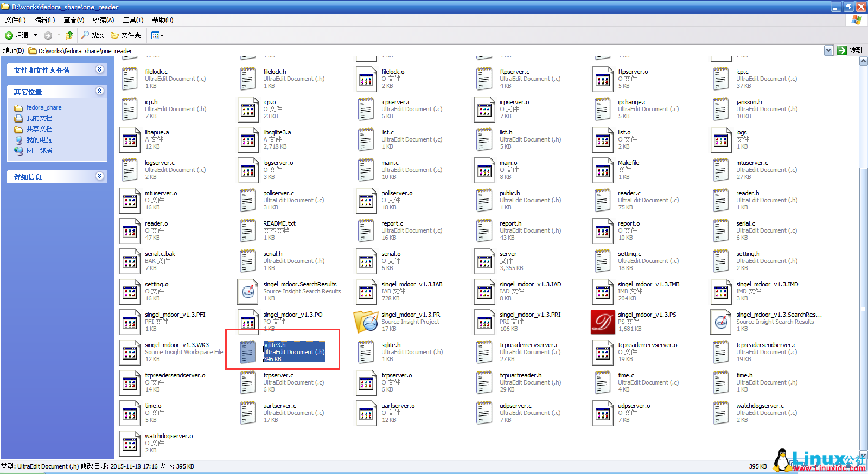Collapse the 其它位置 panel
Image resolution: width=868 pixels, height=474 pixels.
coord(99,91)
